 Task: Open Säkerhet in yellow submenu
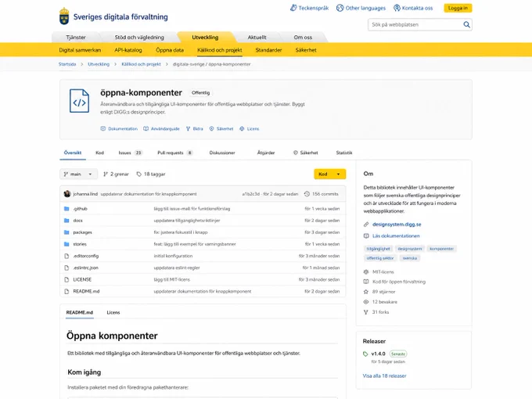pyautogui.click(x=306, y=50)
